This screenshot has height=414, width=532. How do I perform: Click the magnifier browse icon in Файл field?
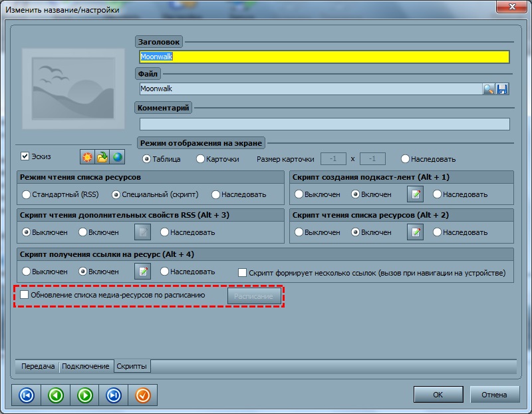pos(488,89)
